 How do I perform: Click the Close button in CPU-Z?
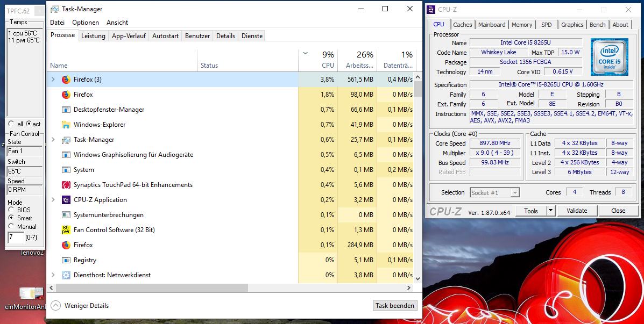click(618, 211)
